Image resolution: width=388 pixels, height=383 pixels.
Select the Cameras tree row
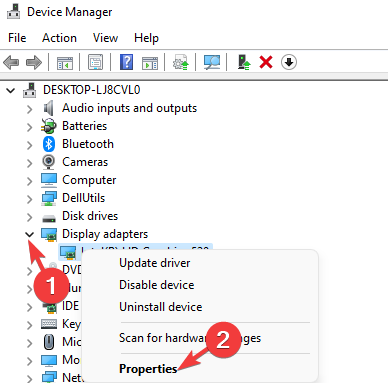point(85,162)
